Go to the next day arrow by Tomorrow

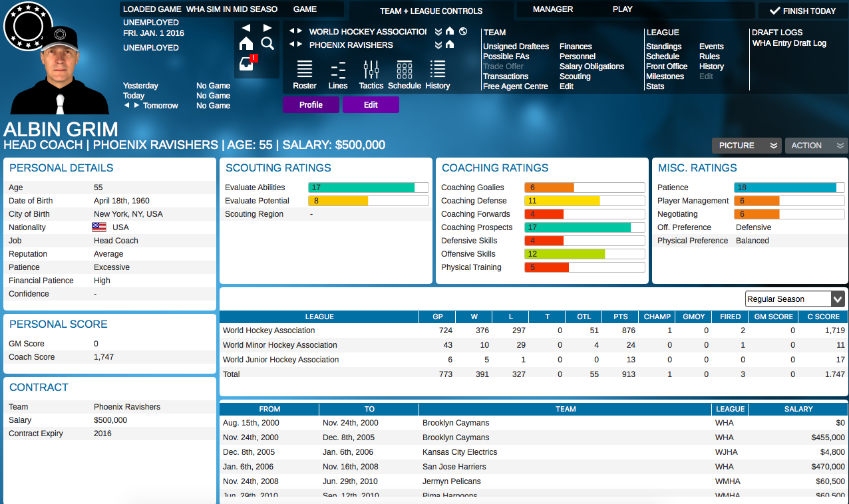tap(137, 106)
